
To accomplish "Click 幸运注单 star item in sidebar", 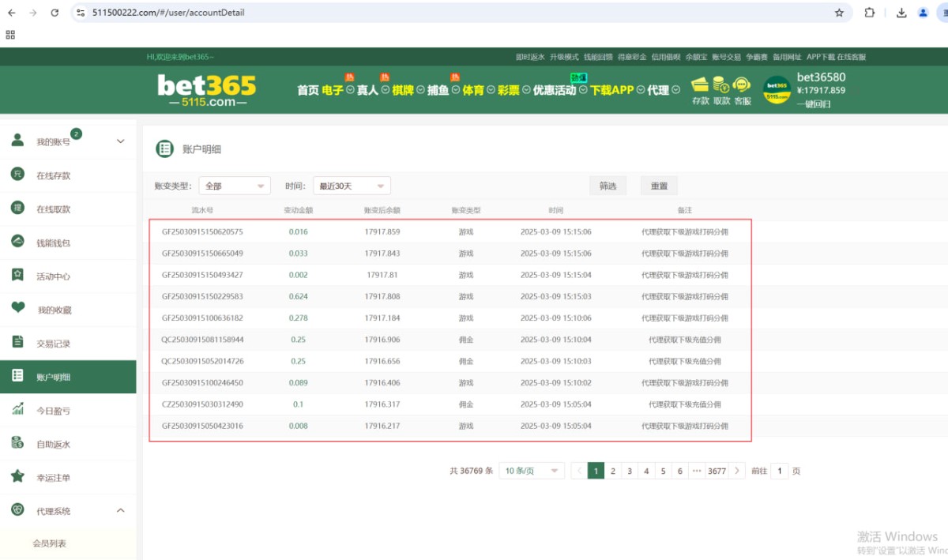I will (53, 478).
